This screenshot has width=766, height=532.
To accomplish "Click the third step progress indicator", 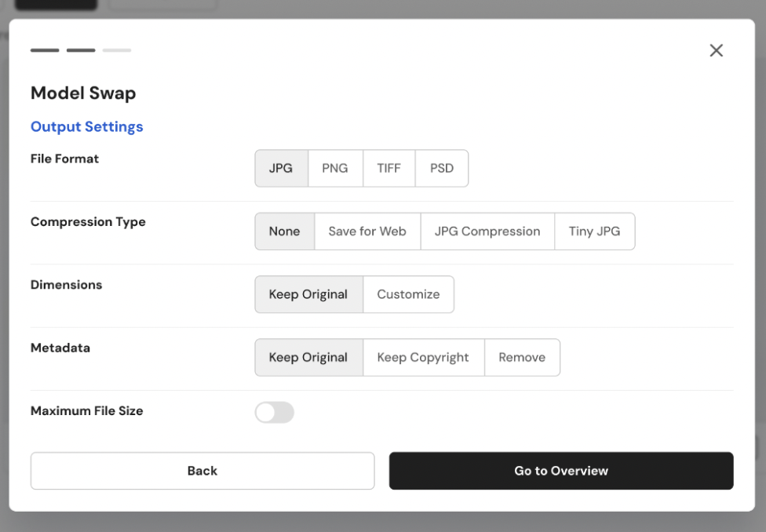I will point(117,50).
